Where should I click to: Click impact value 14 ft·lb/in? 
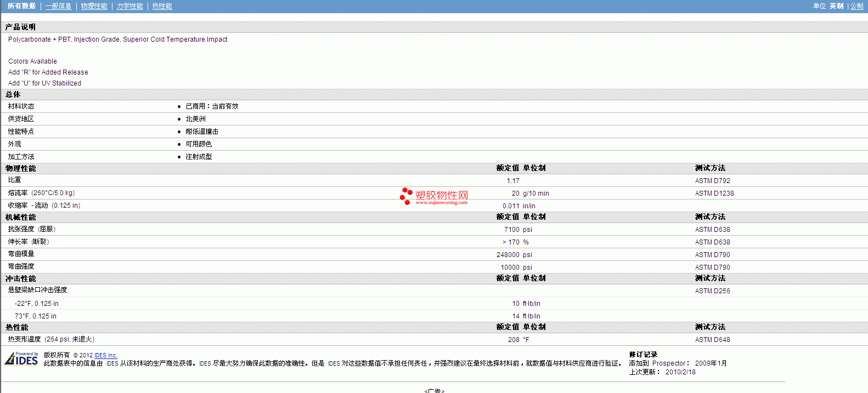click(x=526, y=316)
